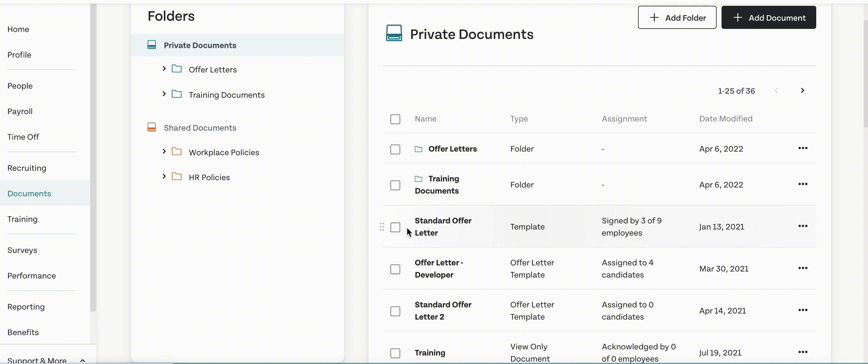The width and height of the screenshot is (868, 364).
Task: Open the Training view only document
Action: tap(430, 353)
